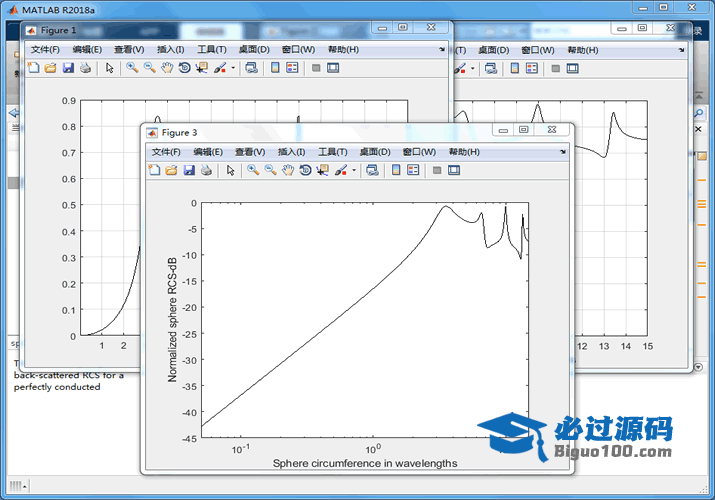The height and width of the screenshot is (500, 715).
Task: Insert Colorbar icon in Figure 3 toolbar
Action: click(x=396, y=170)
